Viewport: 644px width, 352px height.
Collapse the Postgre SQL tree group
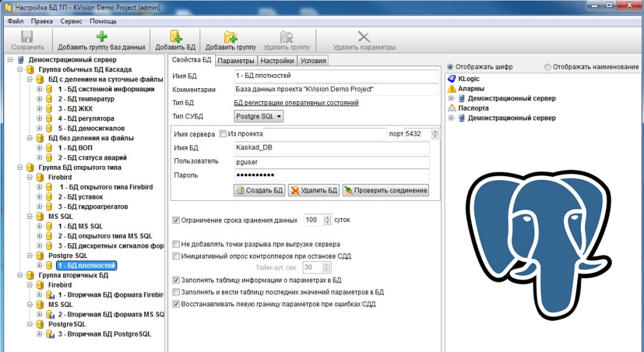30,255
